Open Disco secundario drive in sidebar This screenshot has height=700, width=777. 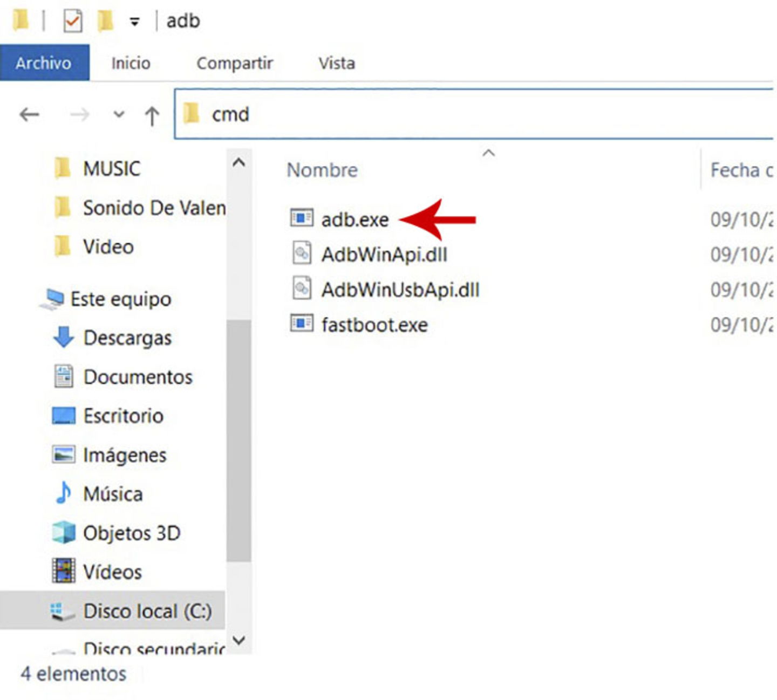click(154, 648)
